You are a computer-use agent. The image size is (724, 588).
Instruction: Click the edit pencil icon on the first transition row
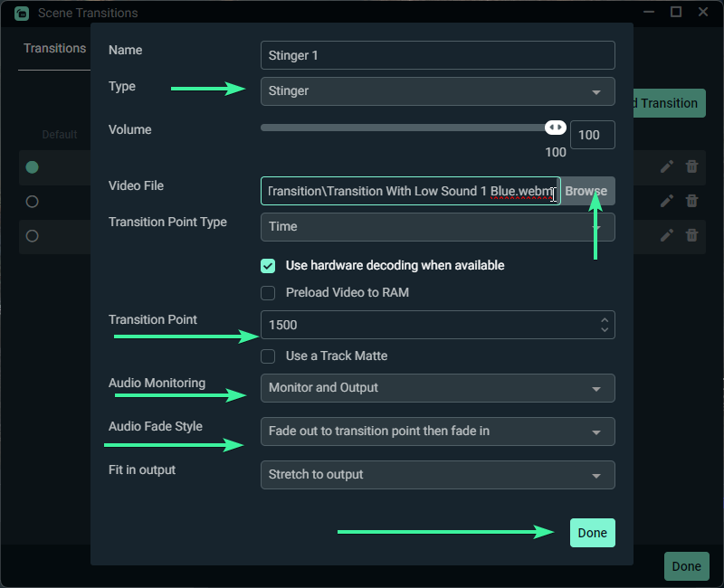coord(667,166)
